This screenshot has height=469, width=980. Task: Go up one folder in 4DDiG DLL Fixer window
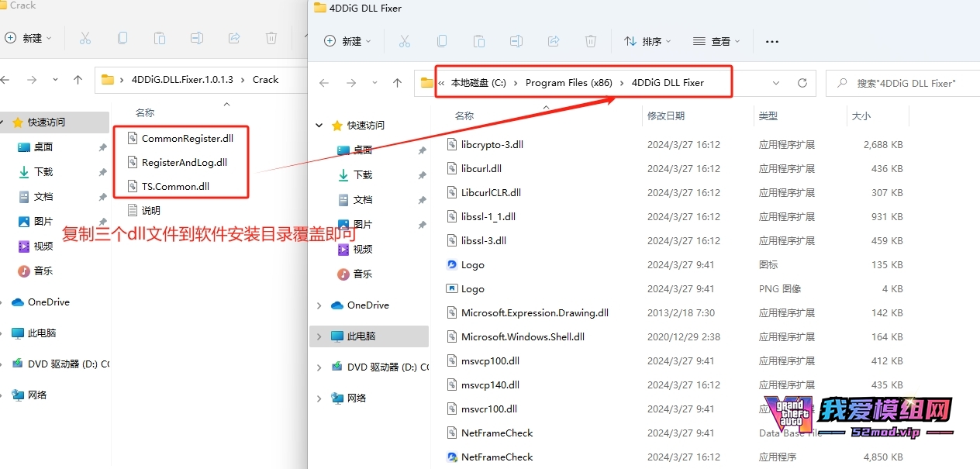(397, 83)
